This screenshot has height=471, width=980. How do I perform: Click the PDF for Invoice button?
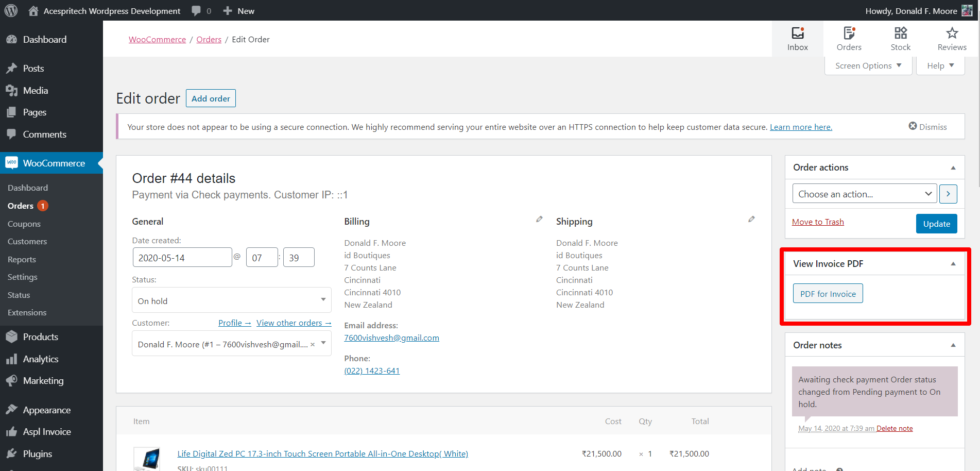point(828,294)
